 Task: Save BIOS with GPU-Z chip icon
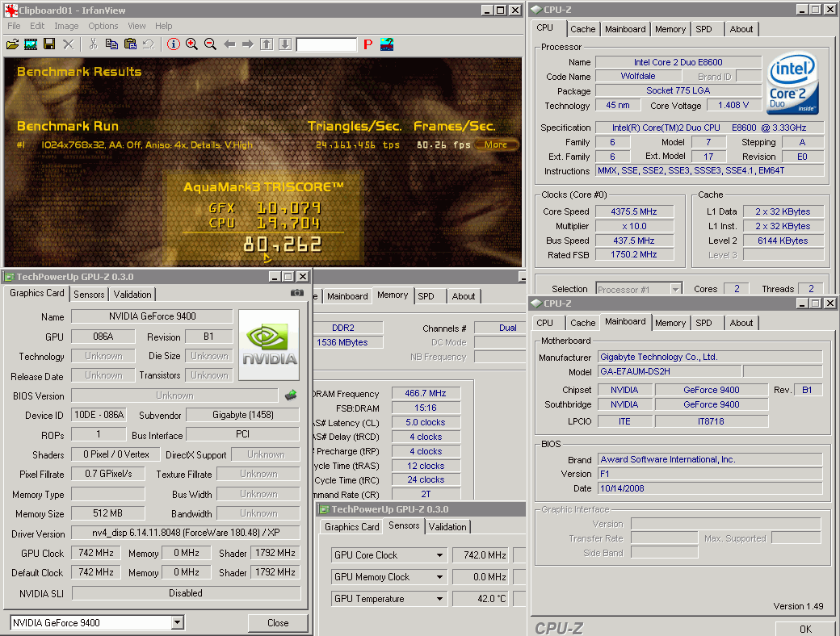pos(291,395)
